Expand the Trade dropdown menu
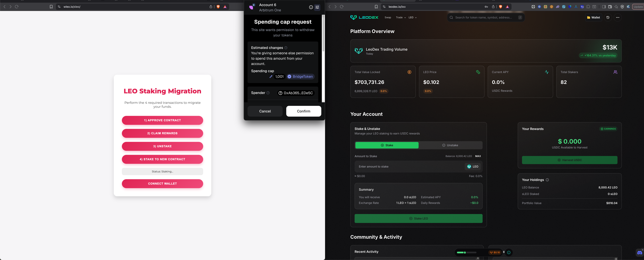This screenshot has height=260, width=644. pos(401,17)
